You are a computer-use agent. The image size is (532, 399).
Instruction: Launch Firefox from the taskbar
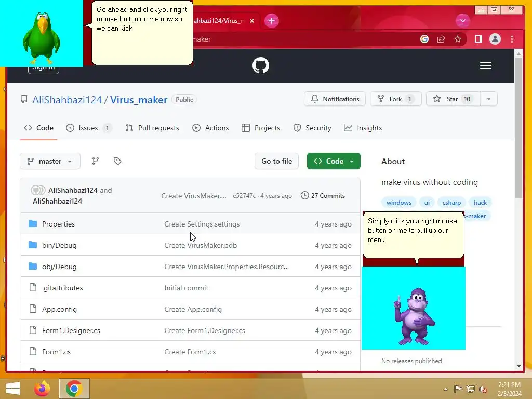click(42, 389)
